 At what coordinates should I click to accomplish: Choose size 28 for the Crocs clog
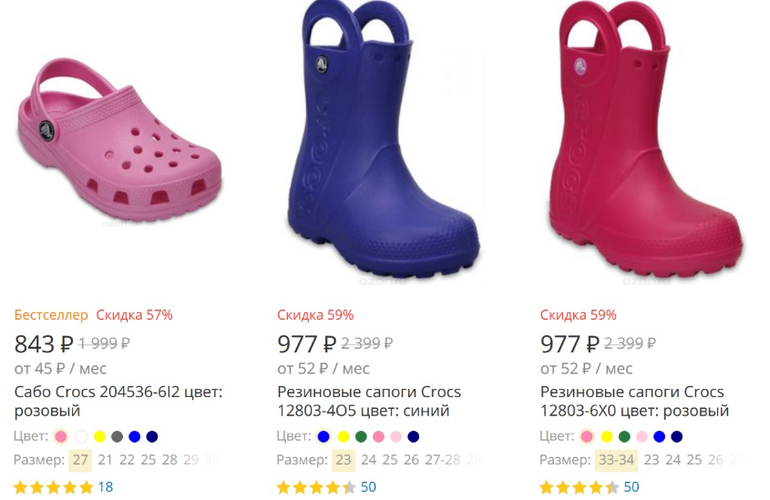(170, 460)
